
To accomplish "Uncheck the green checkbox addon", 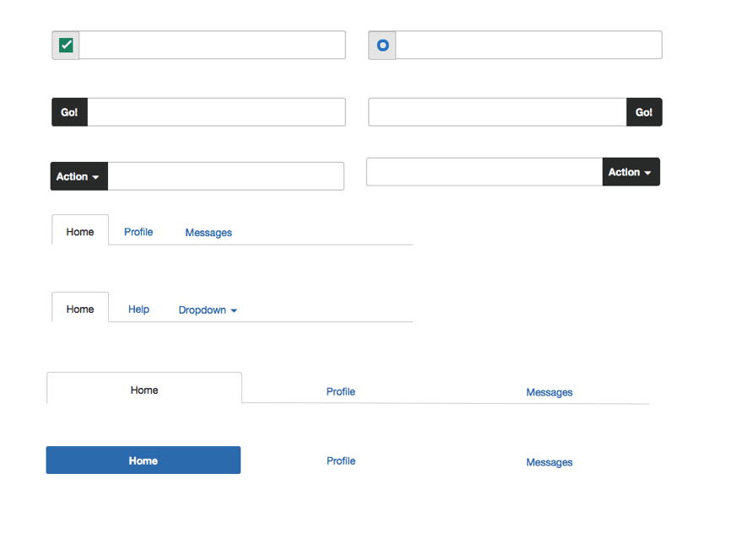I will pyautogui.click(x=66, y=46).
